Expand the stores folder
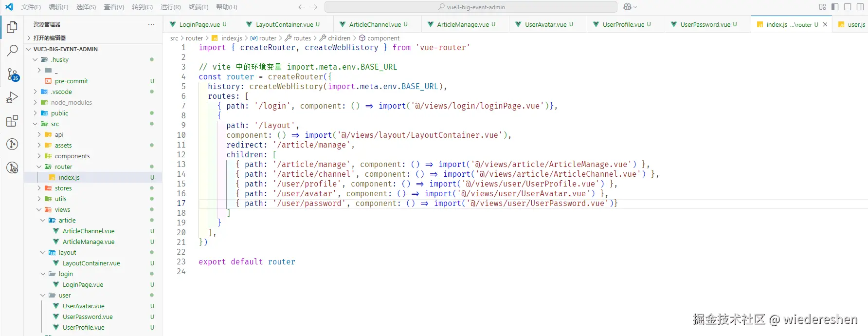The height and width of the screenshot is (336, 868). pyautogui.click(x=92, y=188)
